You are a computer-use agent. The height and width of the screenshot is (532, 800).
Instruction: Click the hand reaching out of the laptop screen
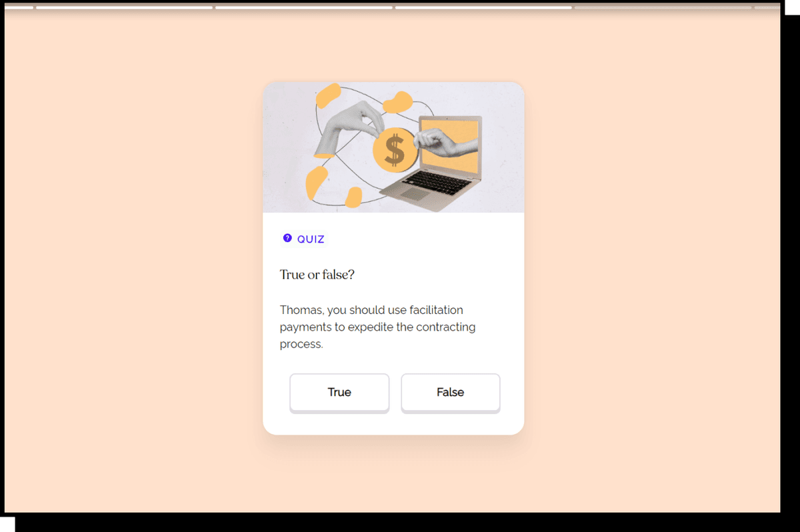[442, 141]
